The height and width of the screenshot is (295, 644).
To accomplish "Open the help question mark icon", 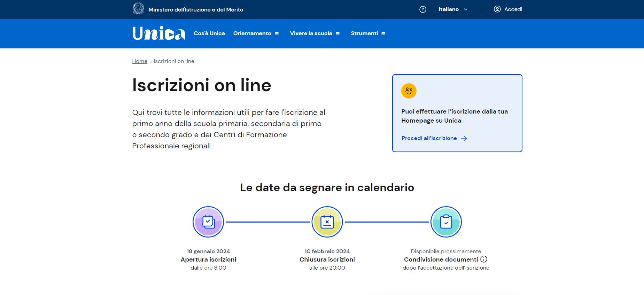I will click(423, 9).
